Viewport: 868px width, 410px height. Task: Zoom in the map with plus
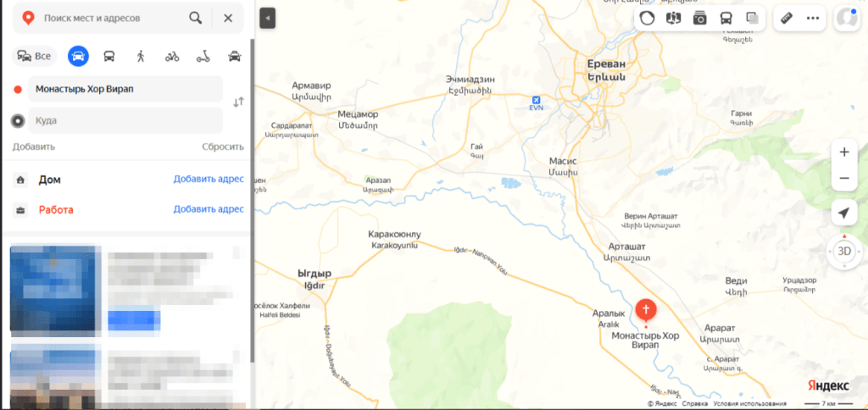pyautogui.click(x=844, y=152)
